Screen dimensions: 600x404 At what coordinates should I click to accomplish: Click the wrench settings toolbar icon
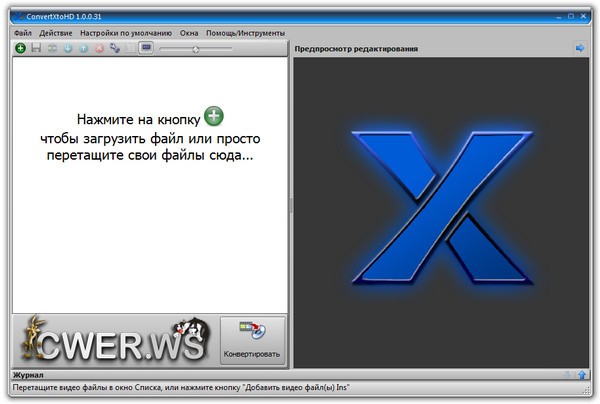pos(114,48)
